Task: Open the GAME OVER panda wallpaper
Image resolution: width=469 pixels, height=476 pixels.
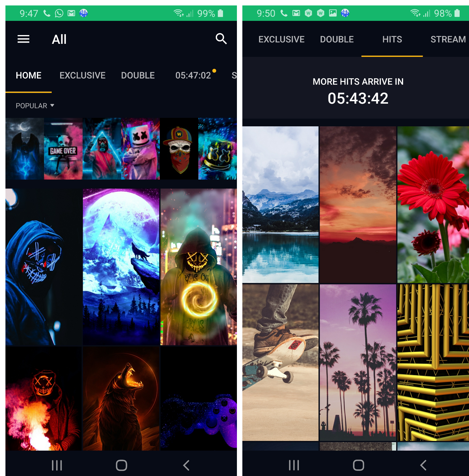Action: [63, 149]
